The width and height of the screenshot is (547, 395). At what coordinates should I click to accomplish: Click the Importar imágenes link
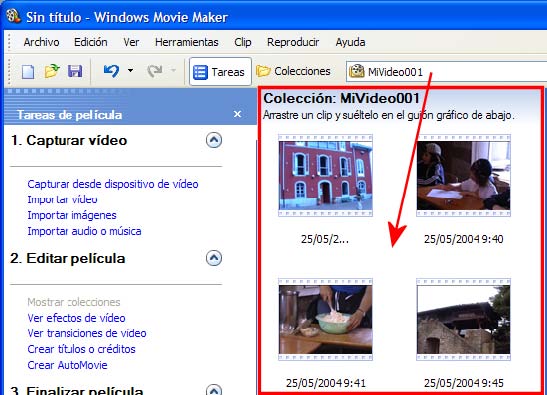(72, 215)
